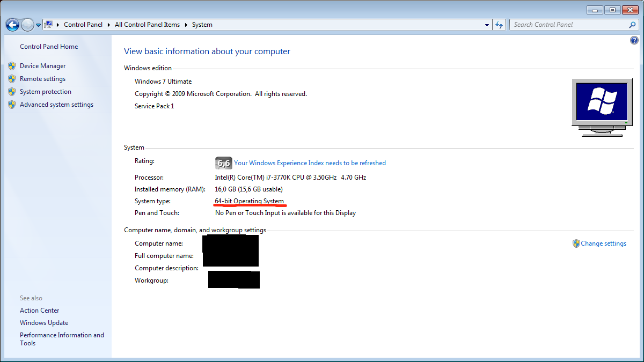Click the Forward navigation arrow button
This screenshot has height=362, width=644.
coord(27,25)
